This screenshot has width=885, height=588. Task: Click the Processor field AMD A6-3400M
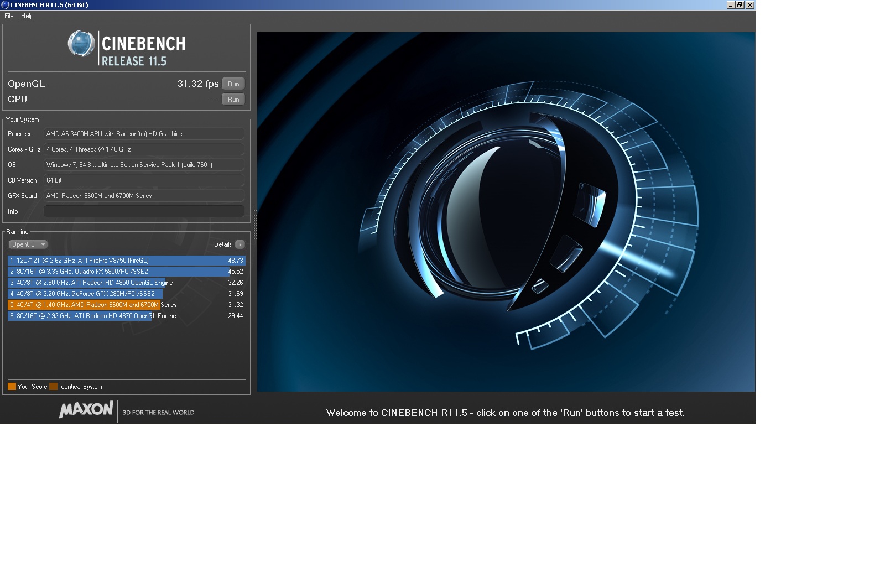tap(144, 134)
